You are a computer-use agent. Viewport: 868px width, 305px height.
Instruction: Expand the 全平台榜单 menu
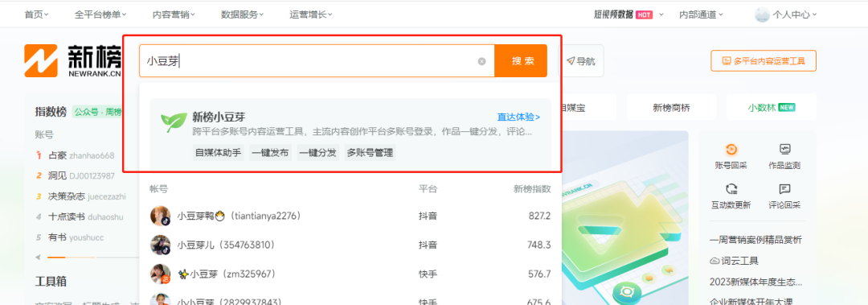[x=100, y=15]
